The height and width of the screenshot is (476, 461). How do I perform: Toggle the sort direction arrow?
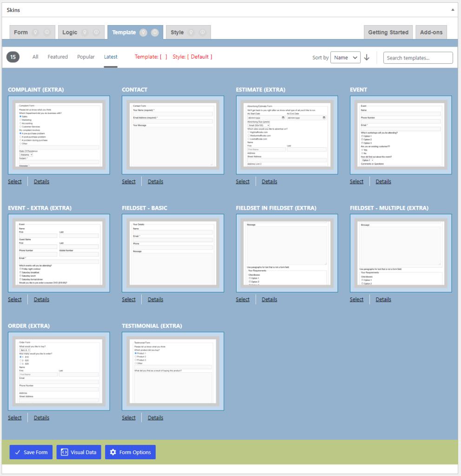coord(367,57)
